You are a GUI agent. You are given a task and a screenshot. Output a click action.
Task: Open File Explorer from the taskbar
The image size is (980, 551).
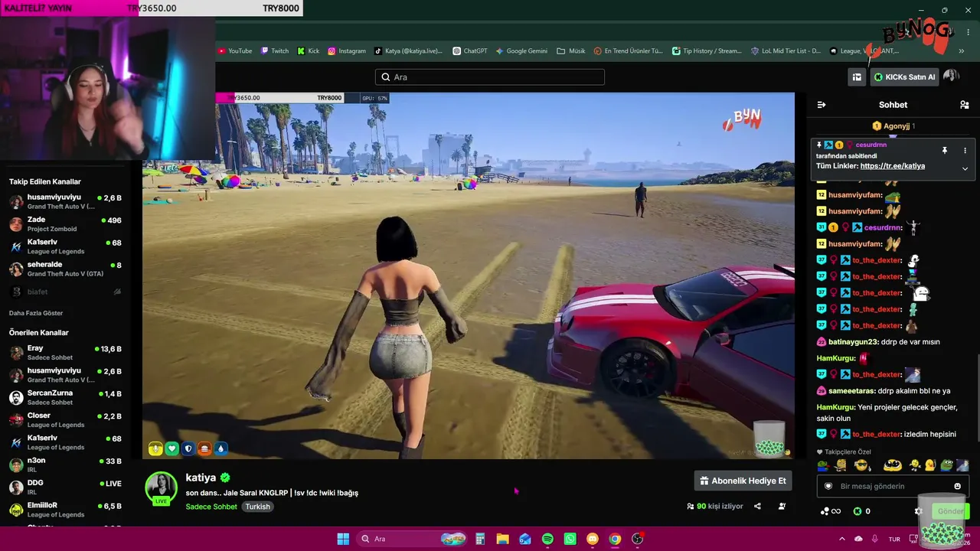(x=502, y=539)
